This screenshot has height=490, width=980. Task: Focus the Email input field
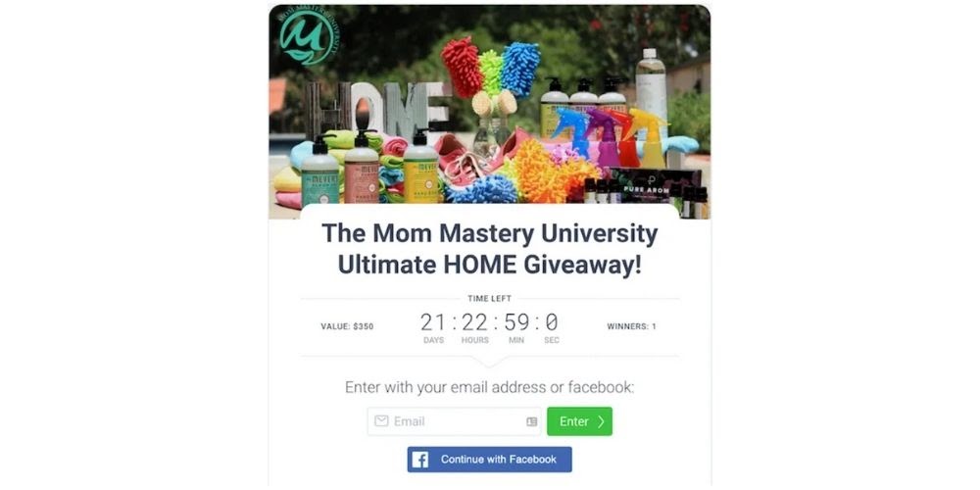point(455,421)
